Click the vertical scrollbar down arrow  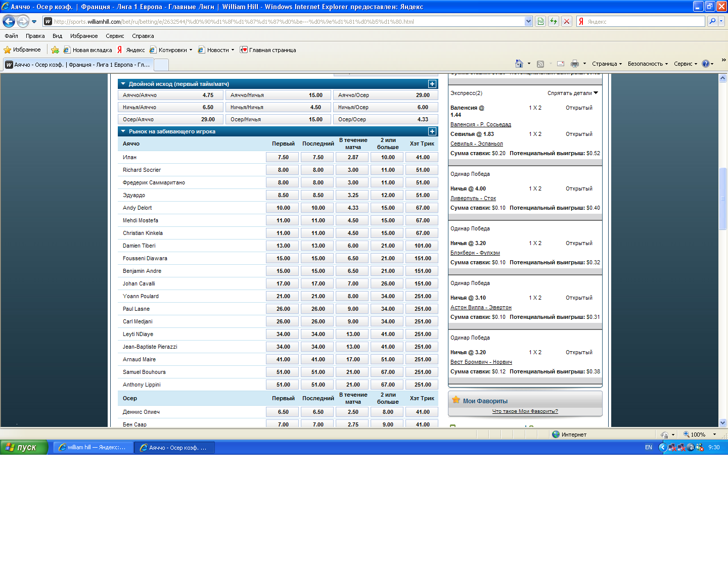722,422
